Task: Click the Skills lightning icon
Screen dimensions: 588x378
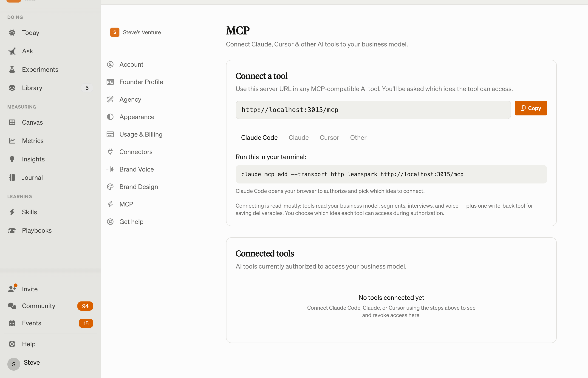Action: pos(12,212)
